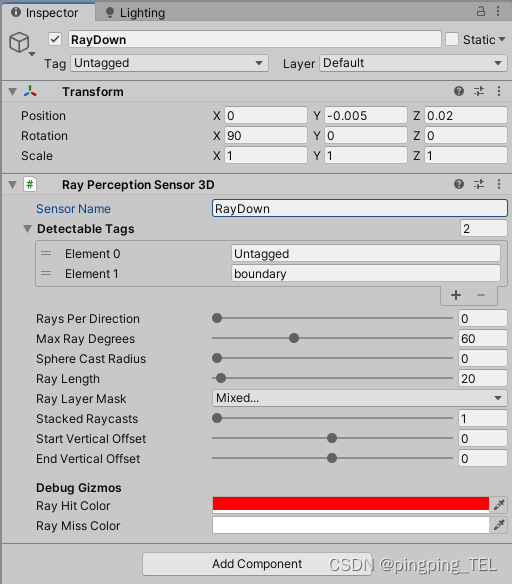This screenshot has width=512, height=584.
Task: Collapse the Ray Perception Sensor 3D foldout
Action: 13,184
